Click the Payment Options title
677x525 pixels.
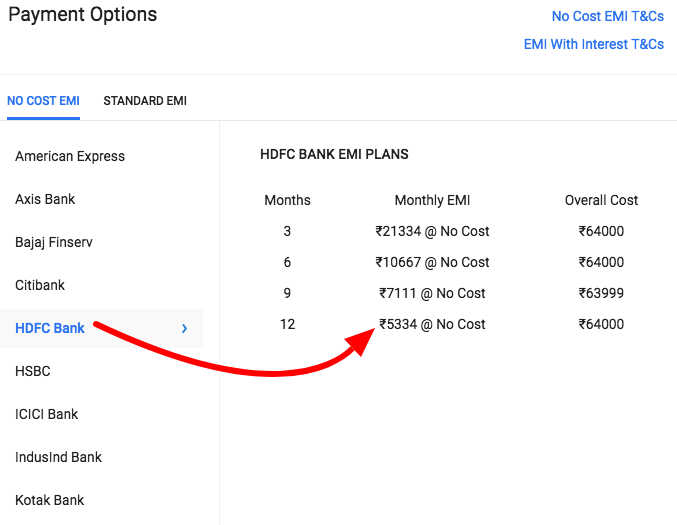82,15
